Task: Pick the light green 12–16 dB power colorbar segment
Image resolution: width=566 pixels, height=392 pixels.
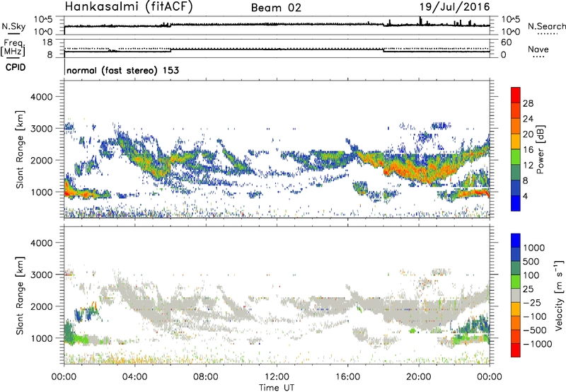Action: click(x=516, y=157)
